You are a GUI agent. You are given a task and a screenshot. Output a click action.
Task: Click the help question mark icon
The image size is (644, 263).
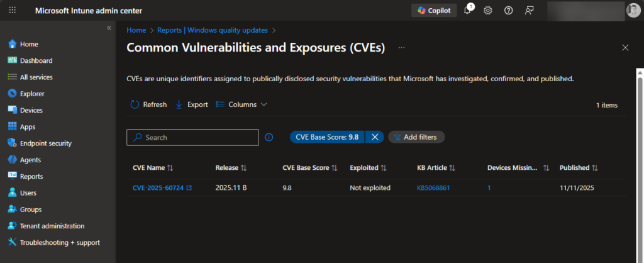click(509, 11)
